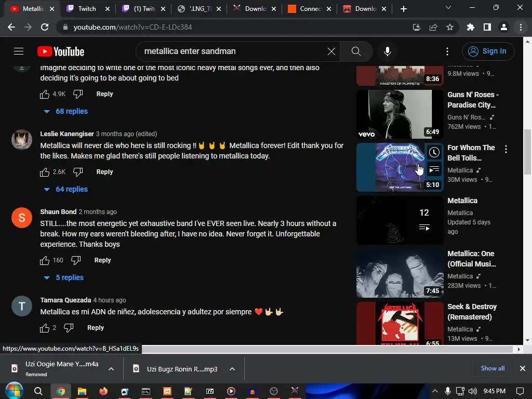The image size is (532, 399).
Task: Share this page from address bar
Action: point(433,27)
